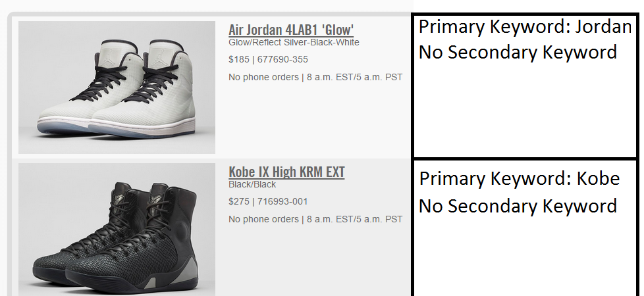Click the Air Jordan 4LAB1 sneaker photo
644x296 pixels.
pyautogui.click(x=117, y=87)
